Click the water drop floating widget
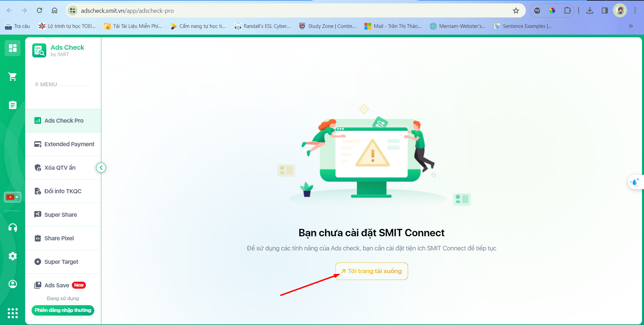The height and width of the screenshot is (325, 644). 635,182
